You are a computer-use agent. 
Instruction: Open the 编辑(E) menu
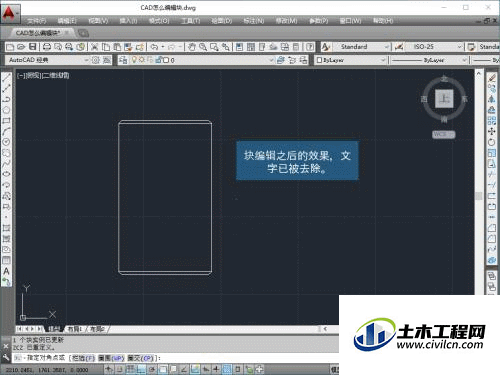67,21
